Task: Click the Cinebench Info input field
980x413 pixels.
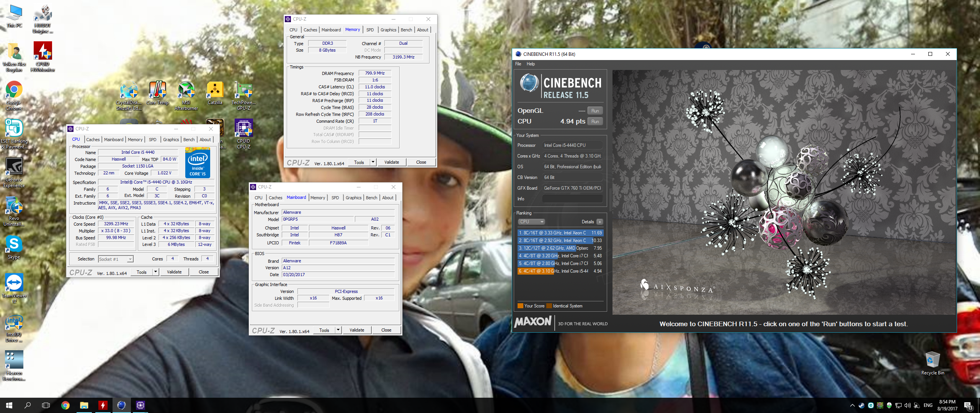Action: [572, 199]
